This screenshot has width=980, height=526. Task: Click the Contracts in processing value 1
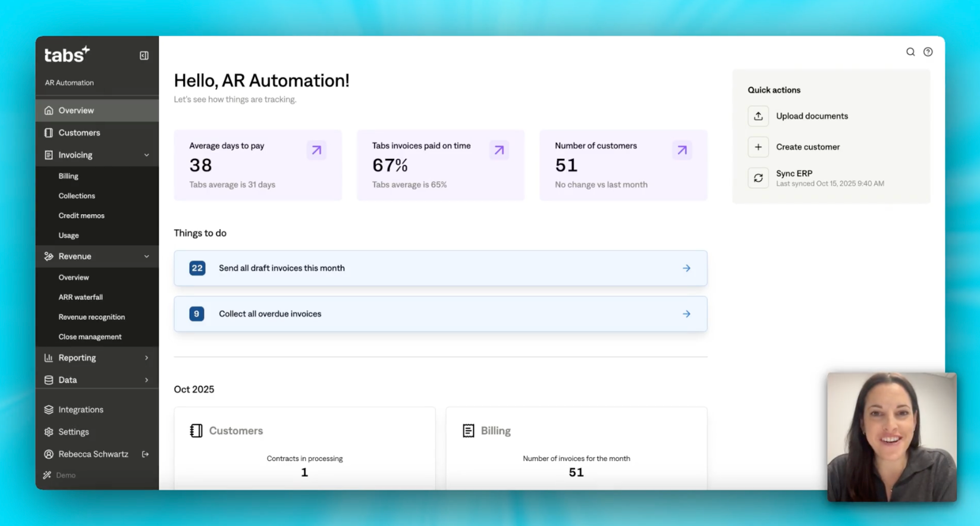click(304, 472)
